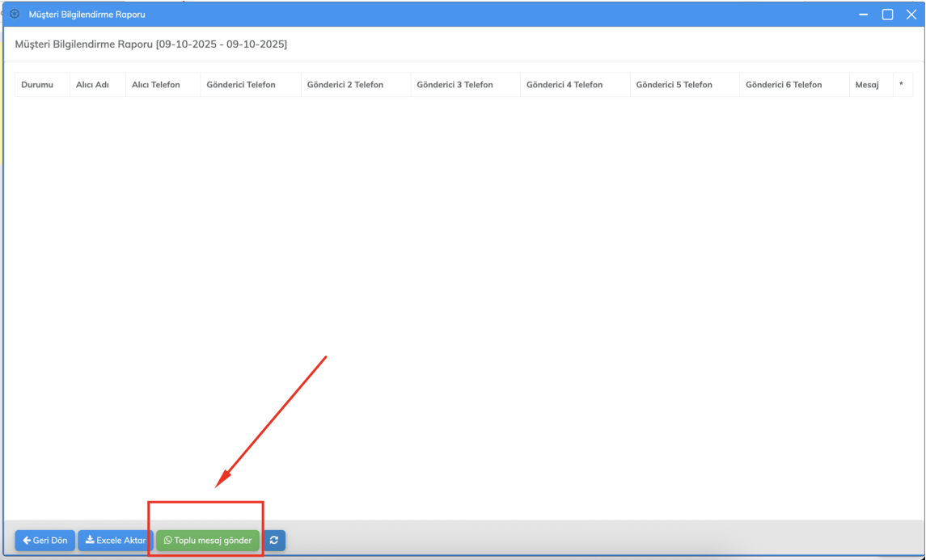Maximize the Müşteri Bilgilendirme Raporu window

pos(887,15)
